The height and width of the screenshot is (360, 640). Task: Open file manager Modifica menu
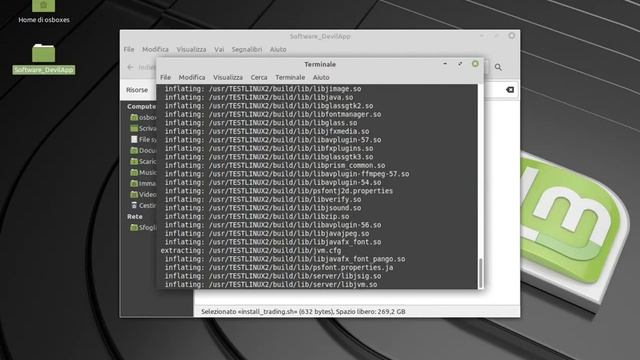click(155, 49)
